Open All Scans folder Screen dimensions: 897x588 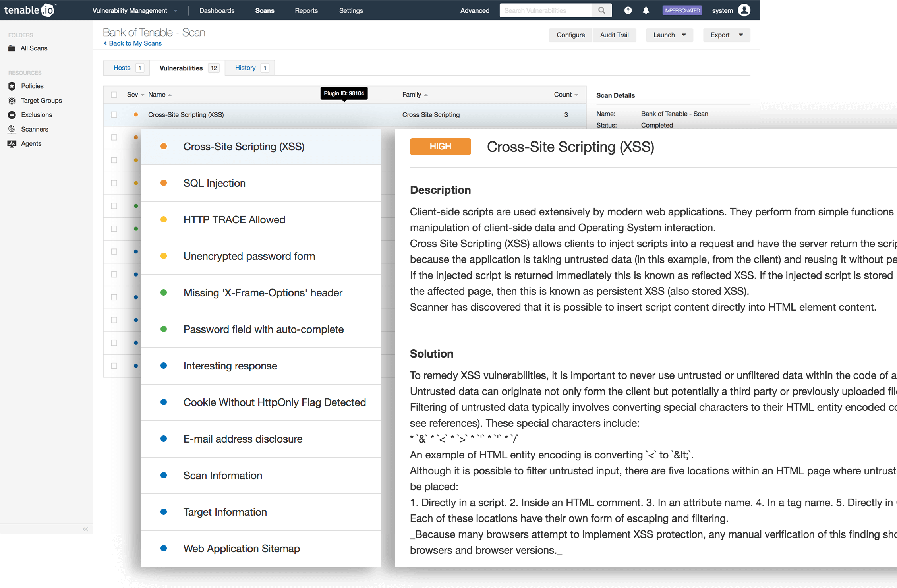pyautogui.click(x=34, y=48)
